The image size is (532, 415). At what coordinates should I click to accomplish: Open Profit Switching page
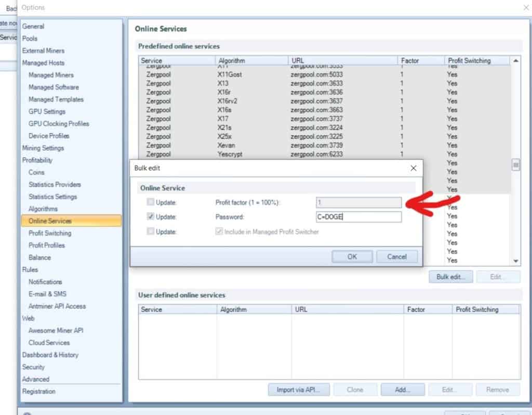point(50,234)
